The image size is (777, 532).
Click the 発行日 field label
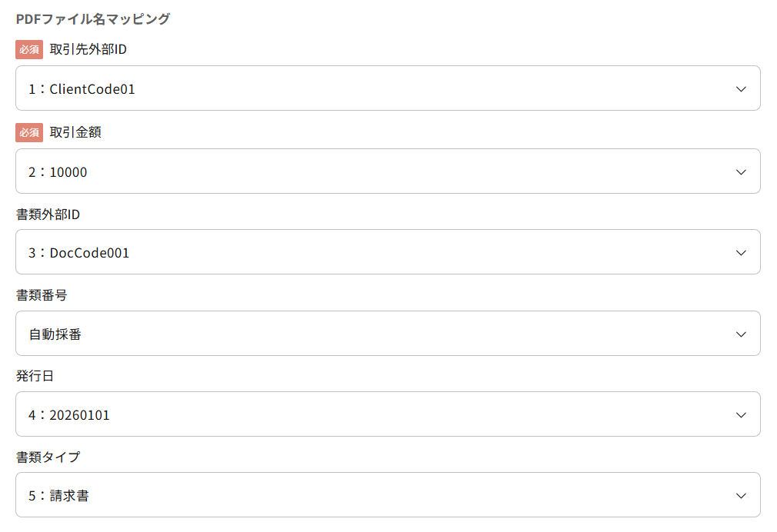coord(35,376)
